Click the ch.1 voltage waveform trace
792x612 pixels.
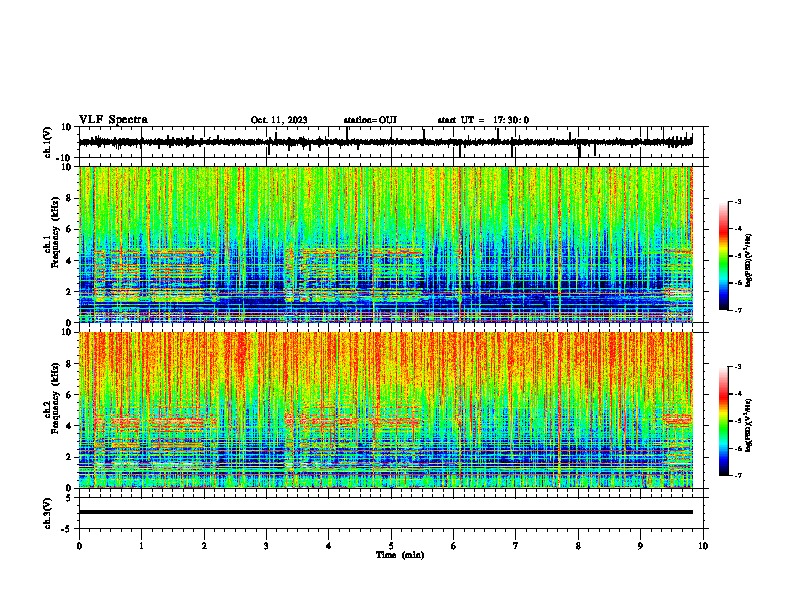click(x=385, y=142)
